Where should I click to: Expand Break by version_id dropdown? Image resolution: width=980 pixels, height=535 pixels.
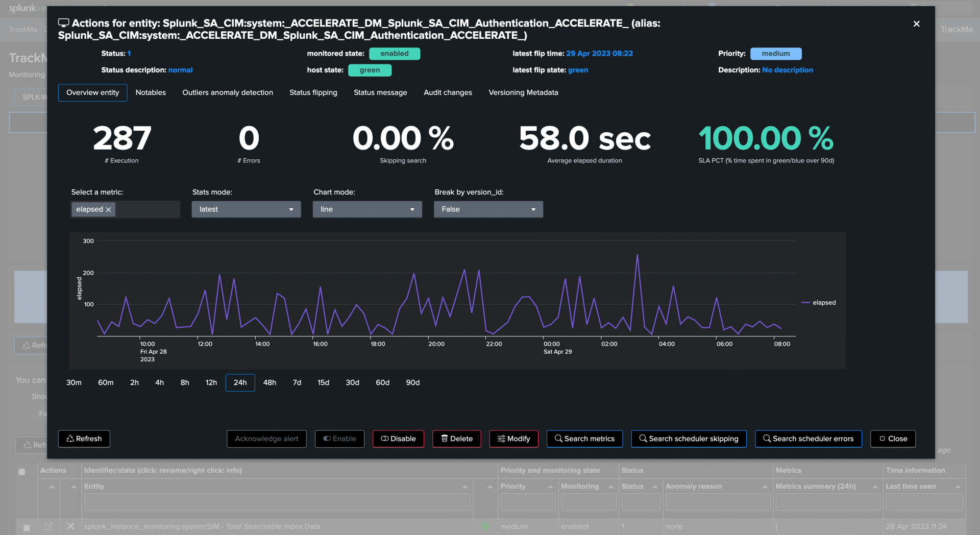click(x=488, y=209)
